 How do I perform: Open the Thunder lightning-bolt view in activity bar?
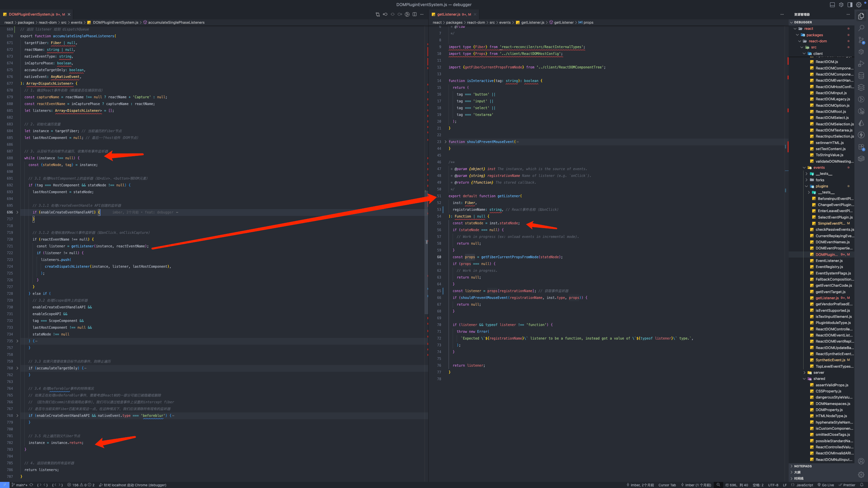(861, 135)
